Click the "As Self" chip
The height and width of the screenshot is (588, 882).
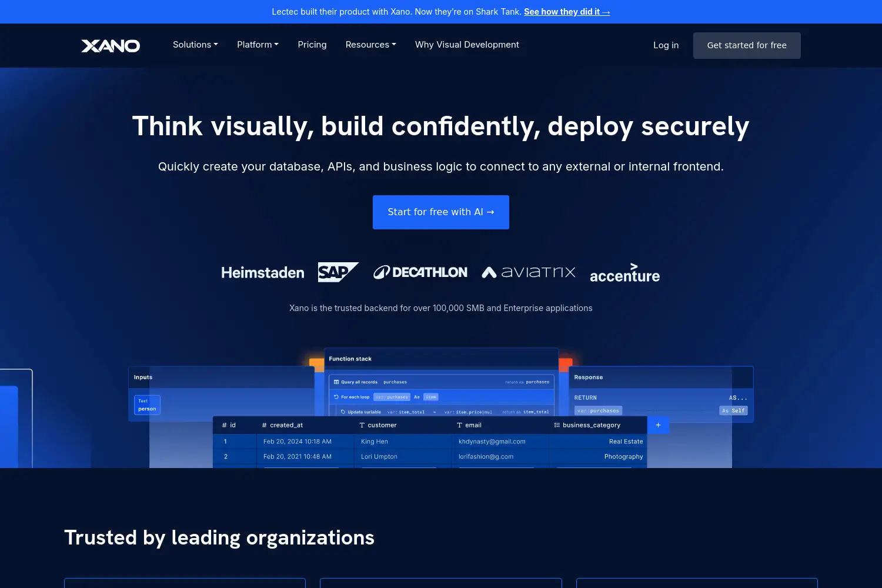733,410
